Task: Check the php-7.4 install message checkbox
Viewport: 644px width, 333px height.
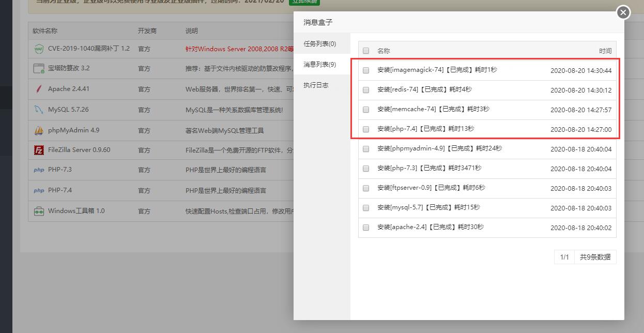Action: (x=366, y=129)
